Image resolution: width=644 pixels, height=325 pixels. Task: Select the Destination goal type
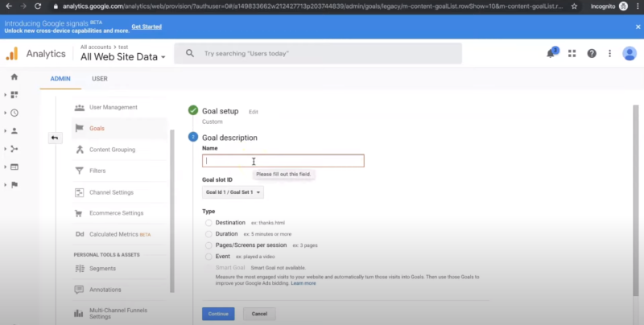(209, 223)
